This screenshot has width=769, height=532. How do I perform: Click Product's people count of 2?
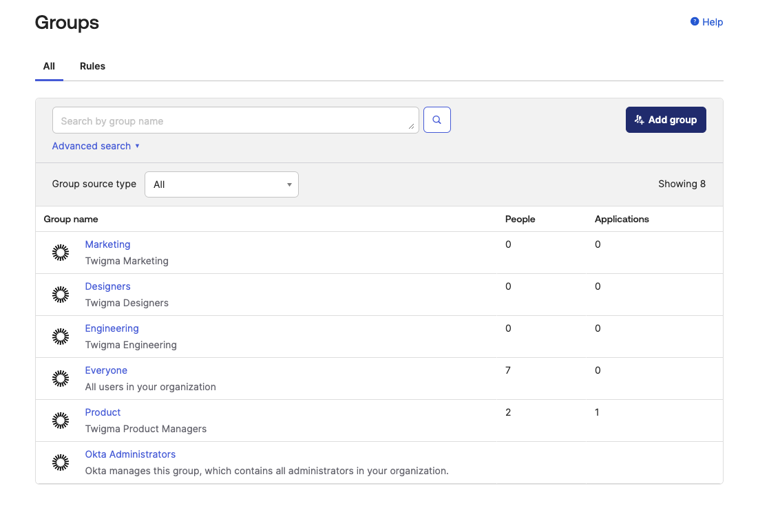click(x=508, y=412)
